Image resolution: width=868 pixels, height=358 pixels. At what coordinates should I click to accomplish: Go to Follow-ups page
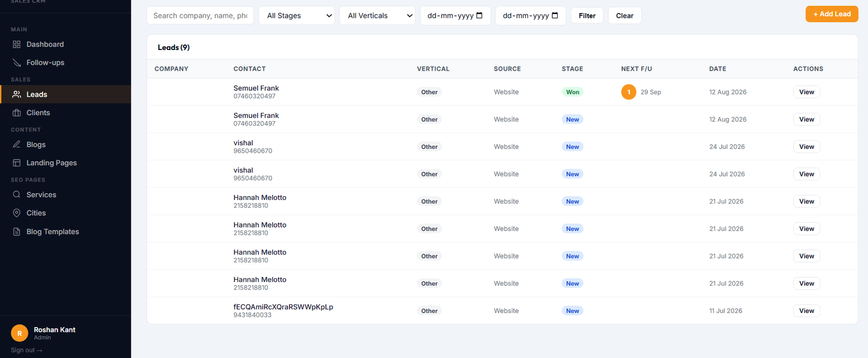coord(65,62)
